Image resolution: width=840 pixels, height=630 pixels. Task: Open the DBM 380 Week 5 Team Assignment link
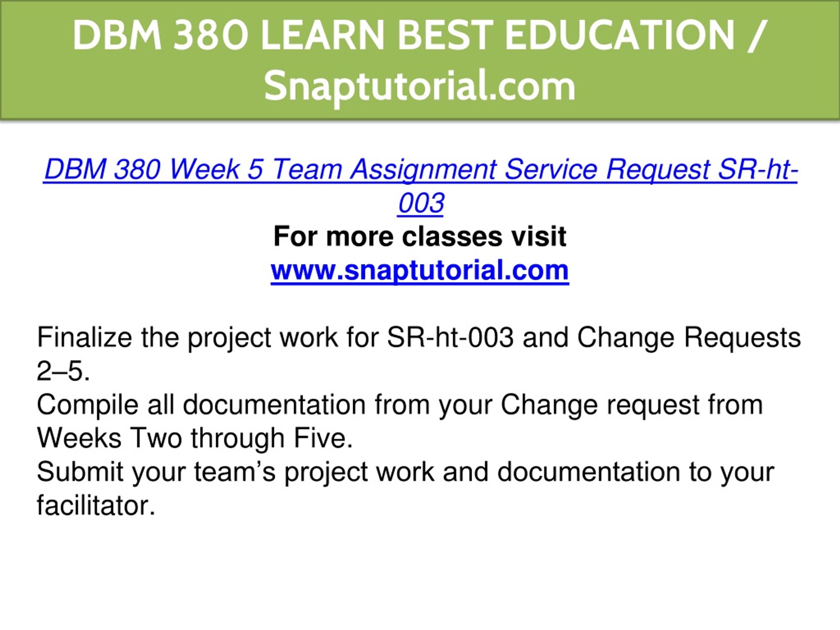click(420, 186)
